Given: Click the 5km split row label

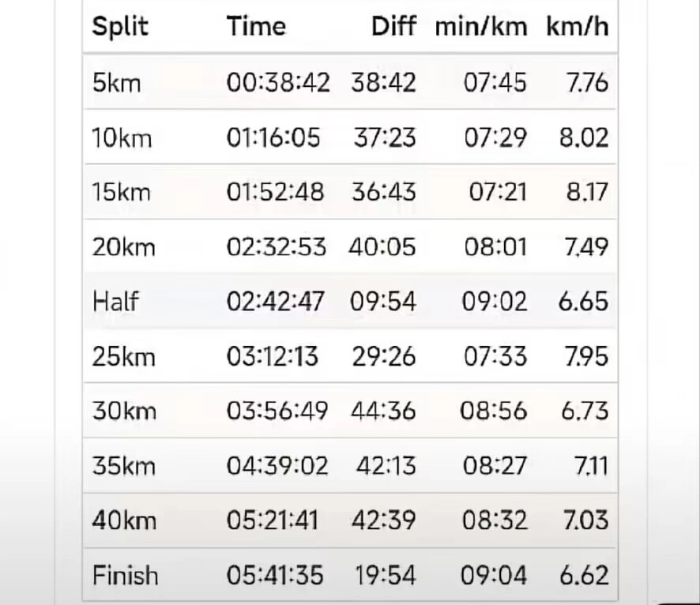Looking at the screenshot, I should point(116,82).
